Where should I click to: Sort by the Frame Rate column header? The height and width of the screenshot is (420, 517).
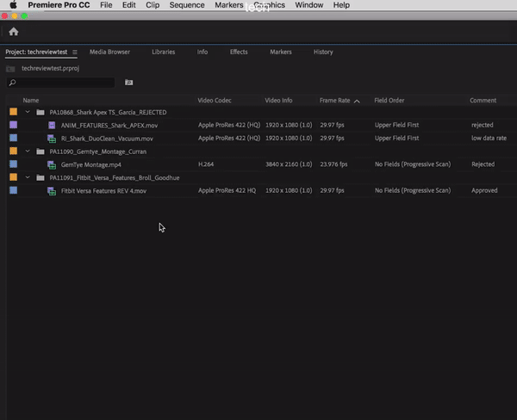point(334,101)
